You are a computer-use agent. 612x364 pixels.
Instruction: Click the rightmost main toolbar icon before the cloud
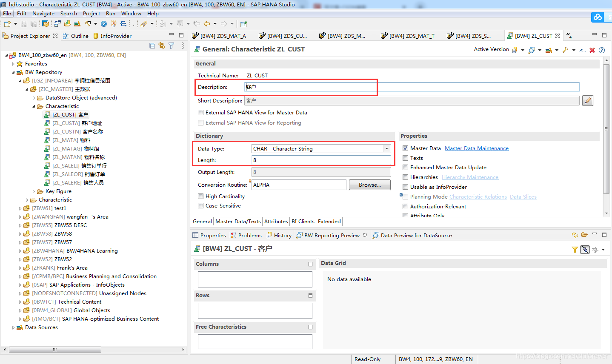(x=243, y=24)
